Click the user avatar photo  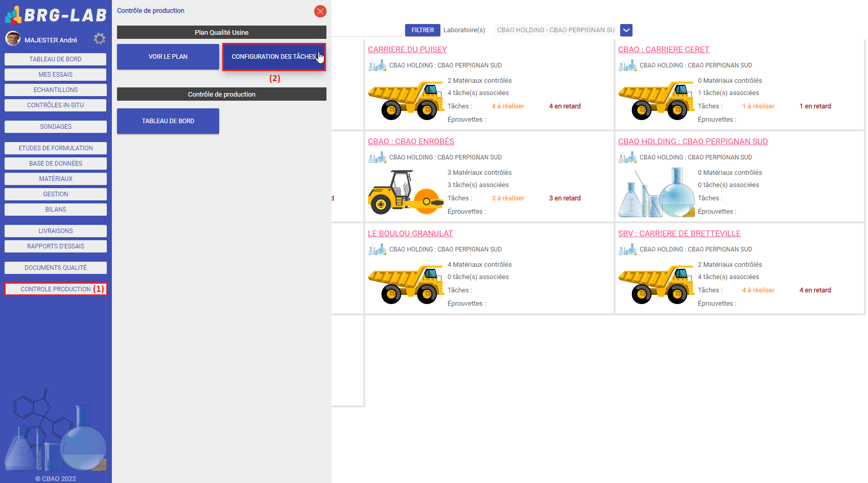[x=13, y=38]
